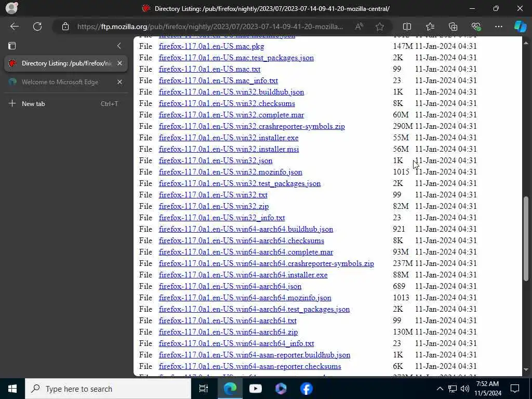The image size is (532, 399).
Task: Open win64-asan-reporter.checksums link
Action: pos(250,366)
